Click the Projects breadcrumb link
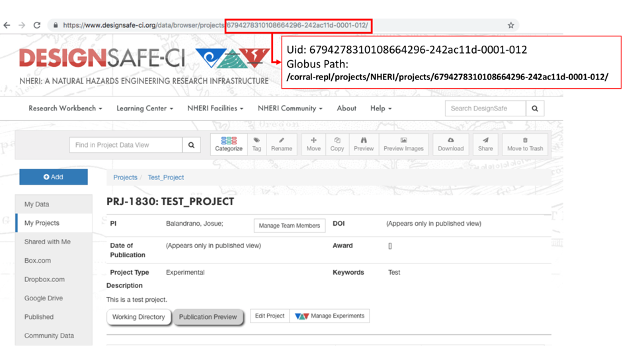 pyautogui.click(x=125, y=177)
